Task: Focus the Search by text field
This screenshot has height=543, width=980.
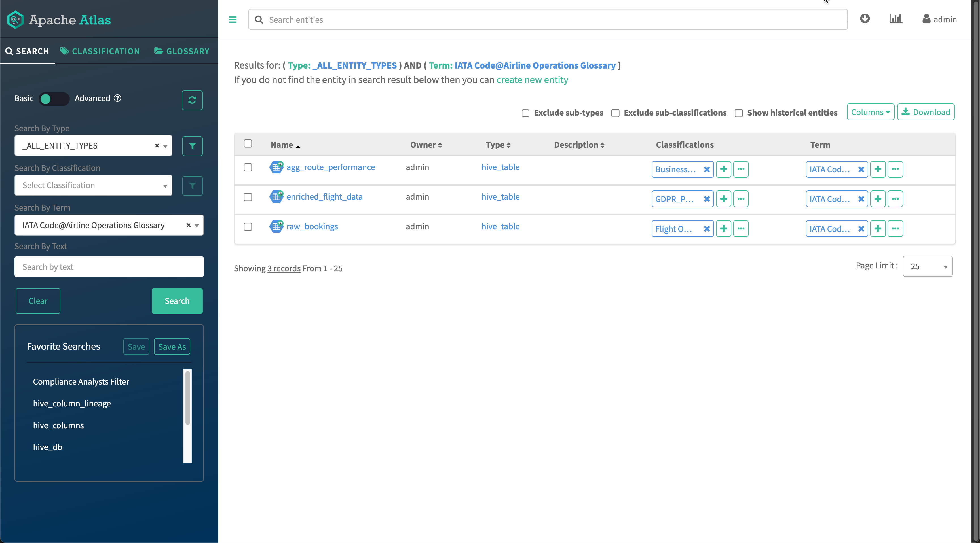Action: 109,267
